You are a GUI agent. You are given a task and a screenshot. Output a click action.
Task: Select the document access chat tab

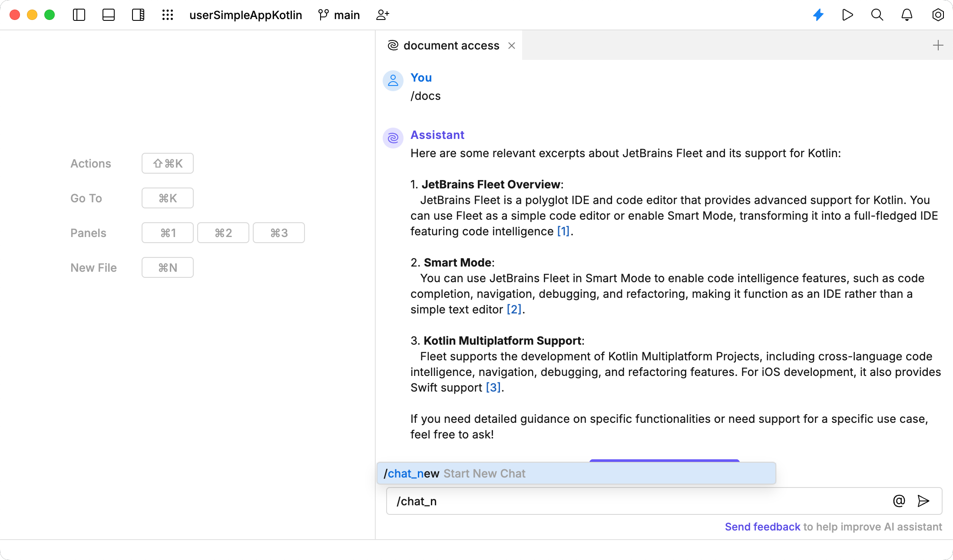click(449, 46)
